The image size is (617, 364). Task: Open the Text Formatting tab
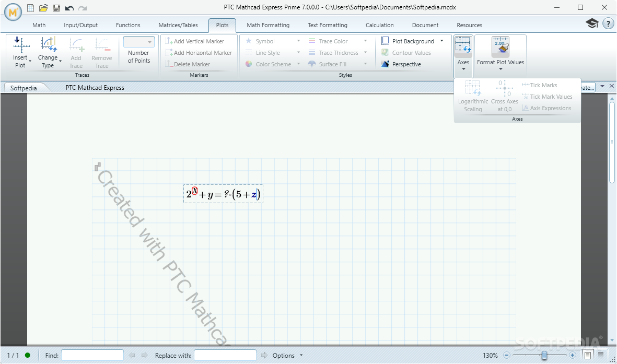[328, 25]
